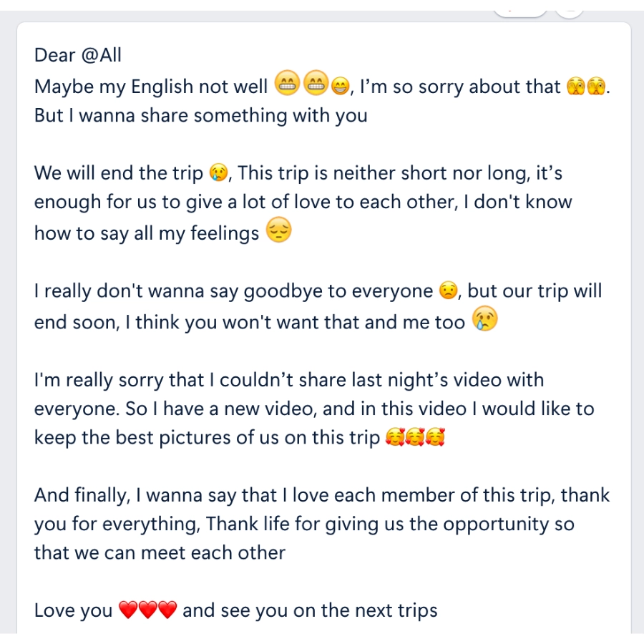Image resolution: width=644 pixels, height=644 pixels.
Task: Click worried emoji after 'everyone'
Action: (448, 291)
